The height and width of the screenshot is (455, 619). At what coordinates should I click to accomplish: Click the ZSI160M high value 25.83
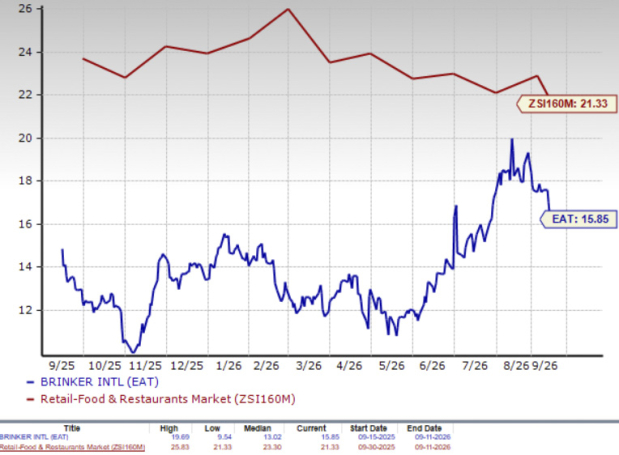point(180,447)
